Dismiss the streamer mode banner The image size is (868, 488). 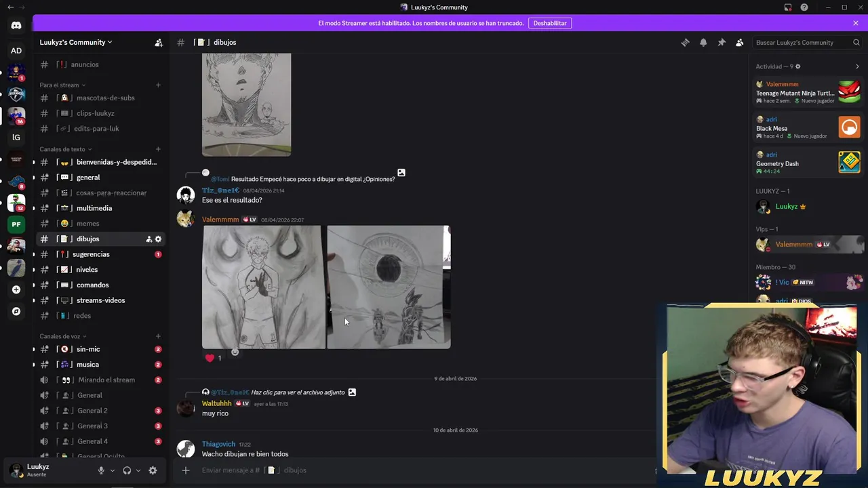pos(856,23)
